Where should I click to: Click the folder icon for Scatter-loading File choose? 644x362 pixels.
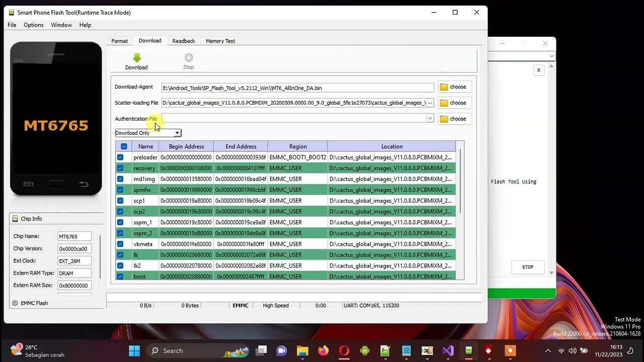click(x=444, y=103)
